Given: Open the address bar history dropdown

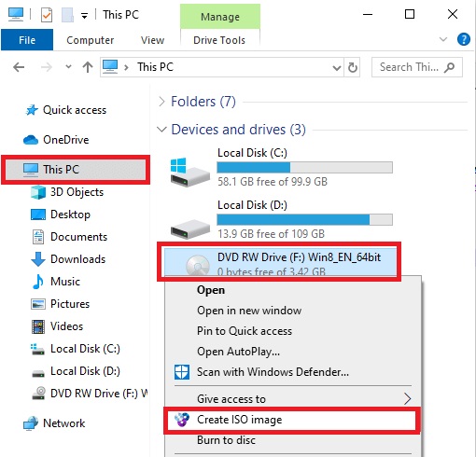Looking at the screenshot, I should click(337, 67).
